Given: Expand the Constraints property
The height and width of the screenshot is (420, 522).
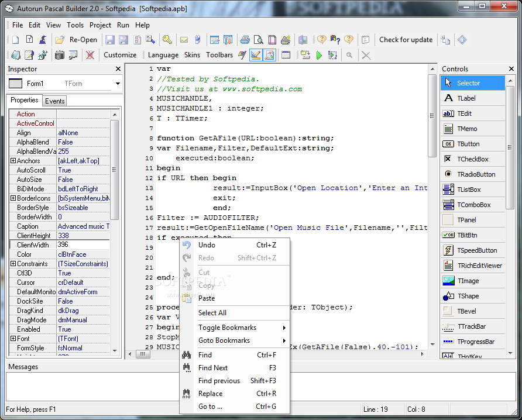Looking at the screenshot, I should click(x=13, y=264).
